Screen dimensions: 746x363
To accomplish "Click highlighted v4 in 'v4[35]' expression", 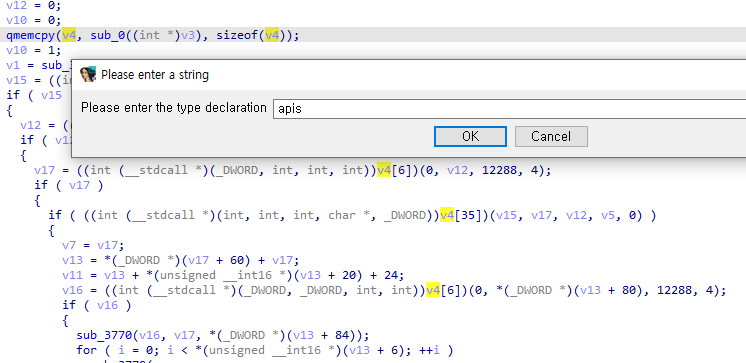I will (x=447, y=215).
